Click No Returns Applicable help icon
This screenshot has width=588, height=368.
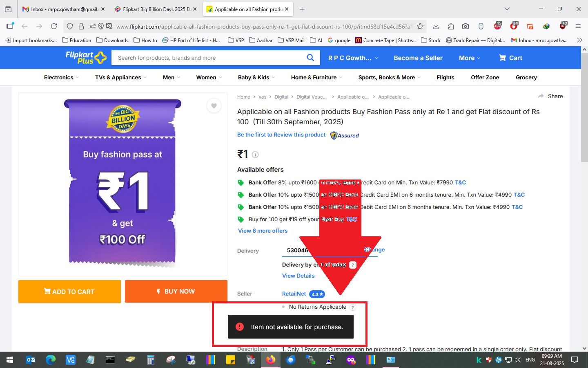point(353,307)
